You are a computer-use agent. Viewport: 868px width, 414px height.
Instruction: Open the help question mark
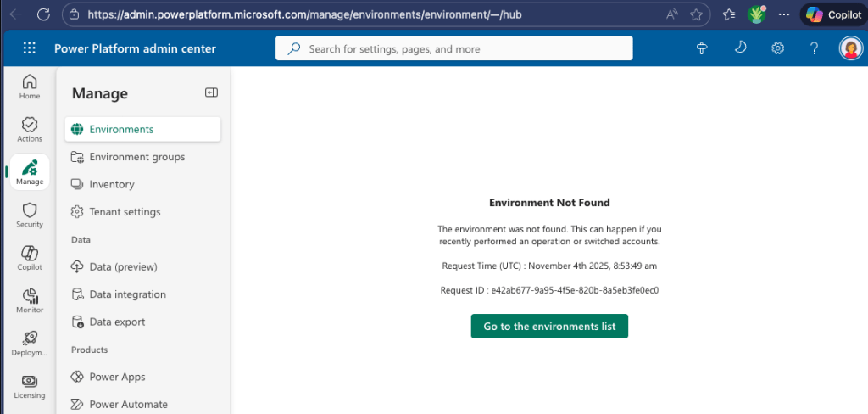[x=814, y=48]
